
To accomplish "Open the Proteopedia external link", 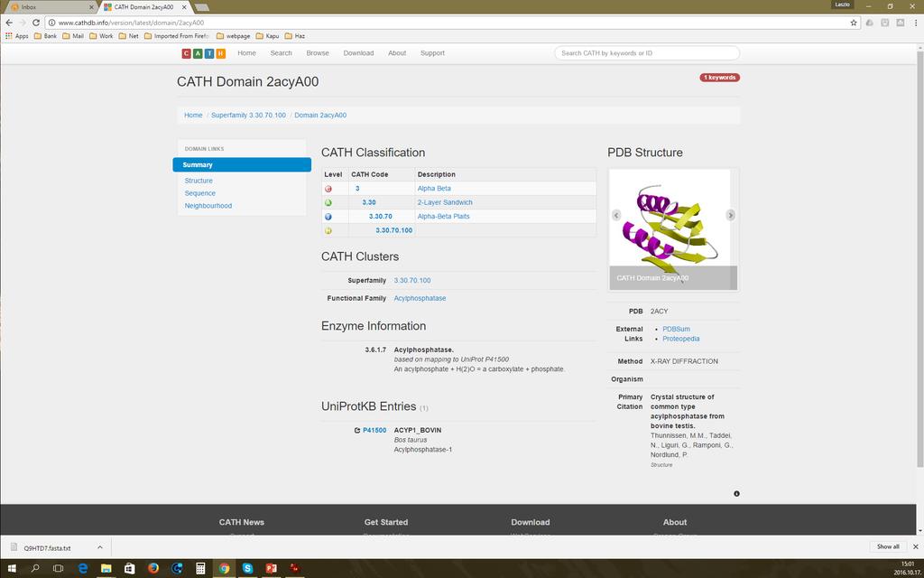I will click(x=680, y=339).
